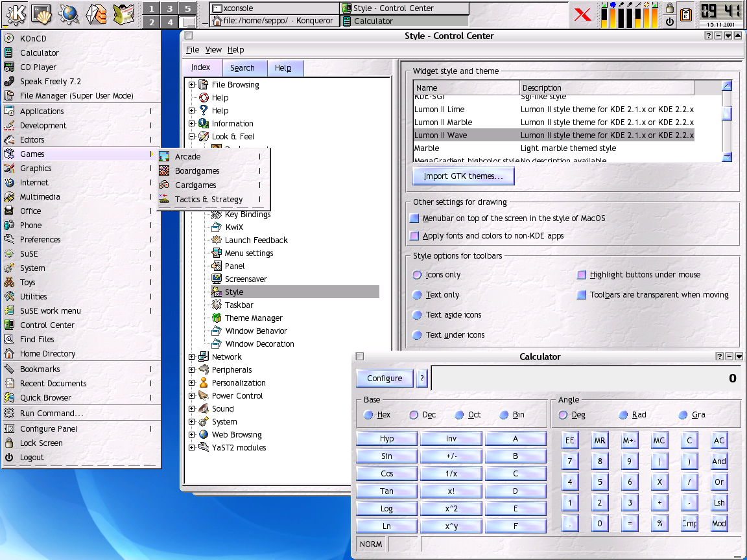This screenshot has height=560, width=747.
Task: Choose Run Command... from the K menu
Action: pyautogui.click(x=81, y=414)
